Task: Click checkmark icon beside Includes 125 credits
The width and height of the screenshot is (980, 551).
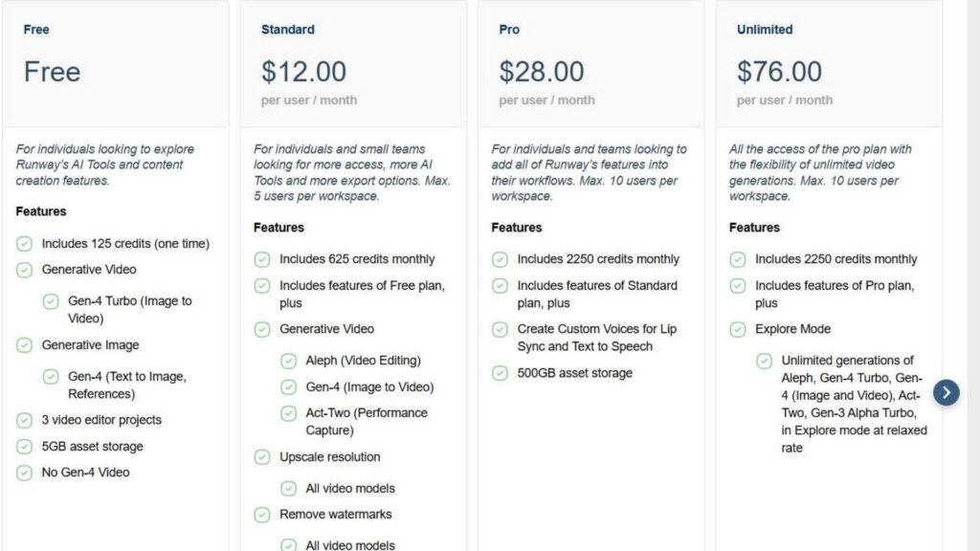Action: click(24, 244)
